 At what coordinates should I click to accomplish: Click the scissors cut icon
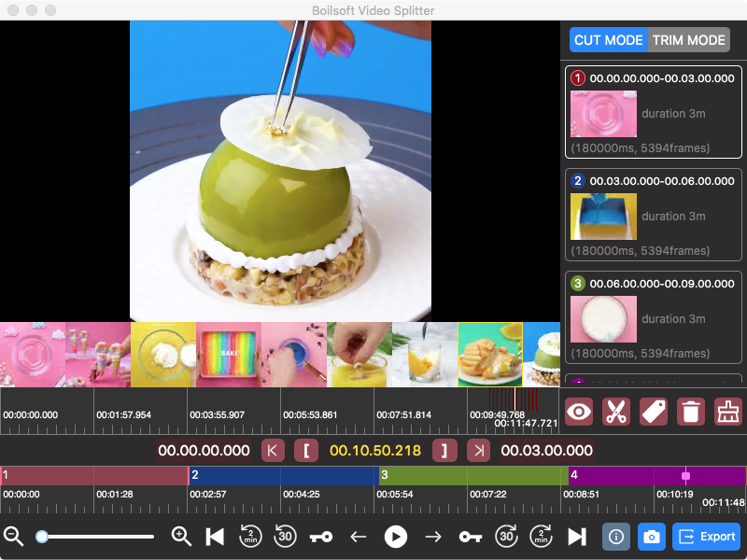tap(616, 412)
